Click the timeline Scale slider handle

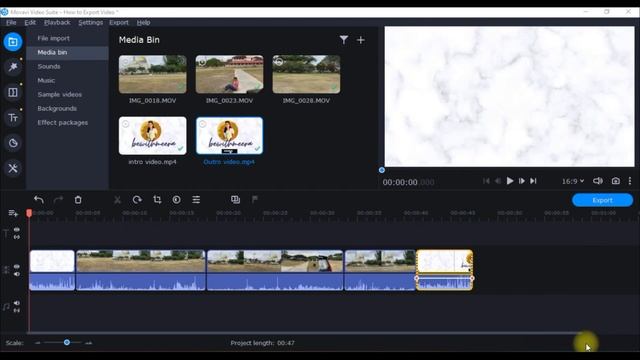click(x=67, y=342)
